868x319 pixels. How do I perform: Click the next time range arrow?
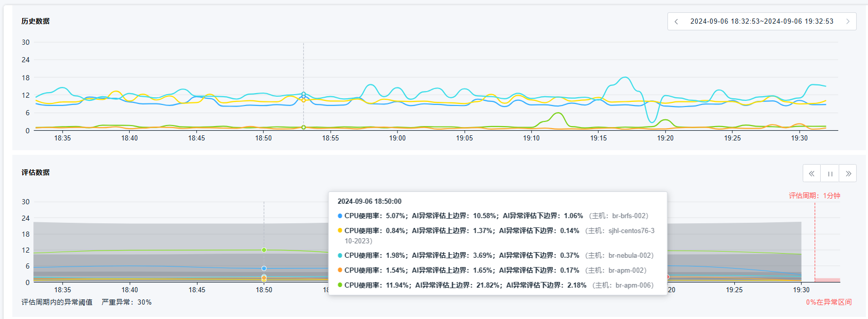(847, 22)
